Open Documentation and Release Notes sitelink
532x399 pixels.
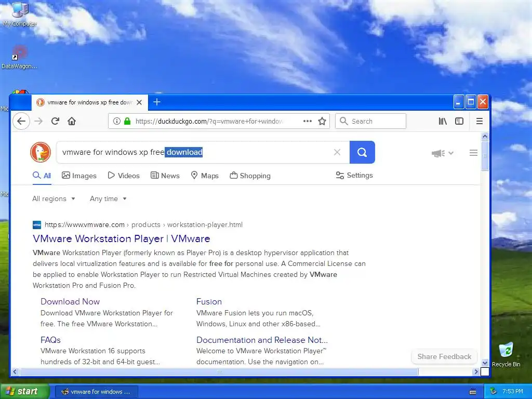[262, 340]
